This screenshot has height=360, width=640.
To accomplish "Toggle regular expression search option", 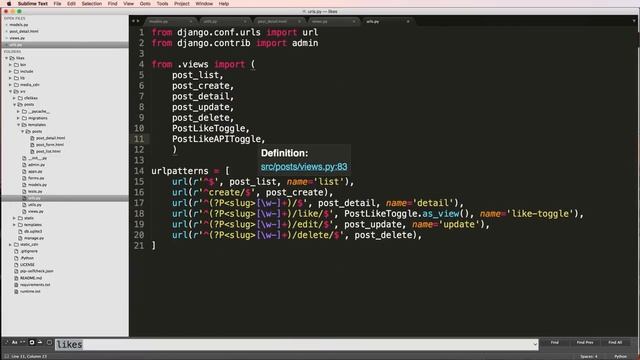I will pos(6,342).
